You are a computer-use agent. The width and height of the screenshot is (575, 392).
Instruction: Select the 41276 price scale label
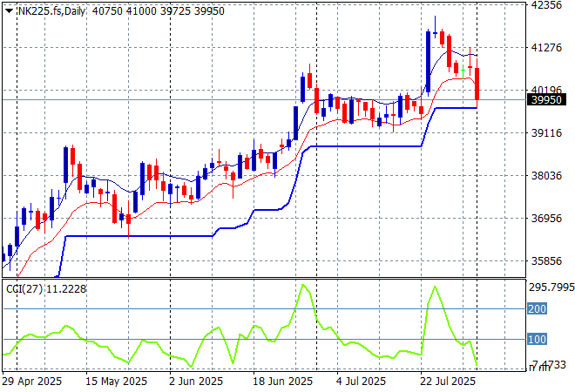(546, 47)
